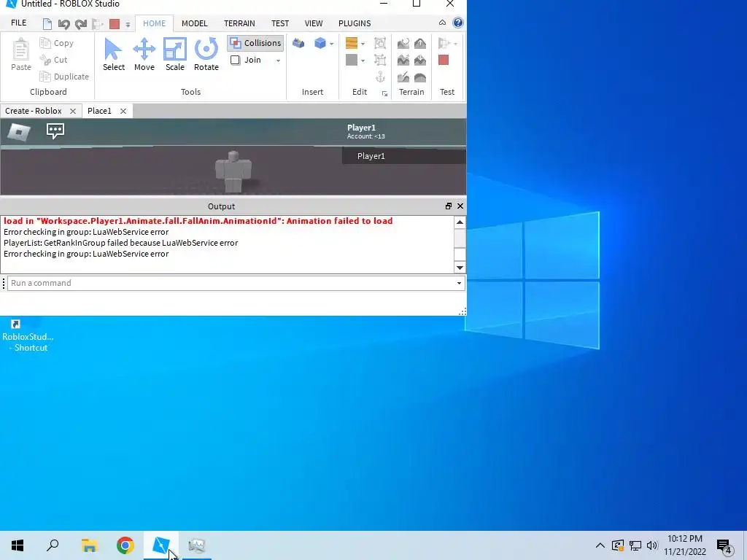Click the quick access red Stop icon

[x=115, y=24]
